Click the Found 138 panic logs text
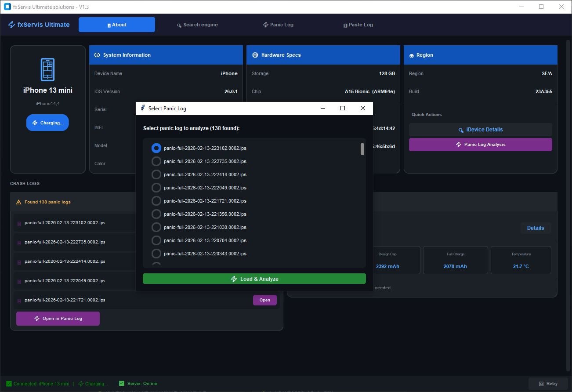Screen dimensions: 572x392 pos(47,202)
